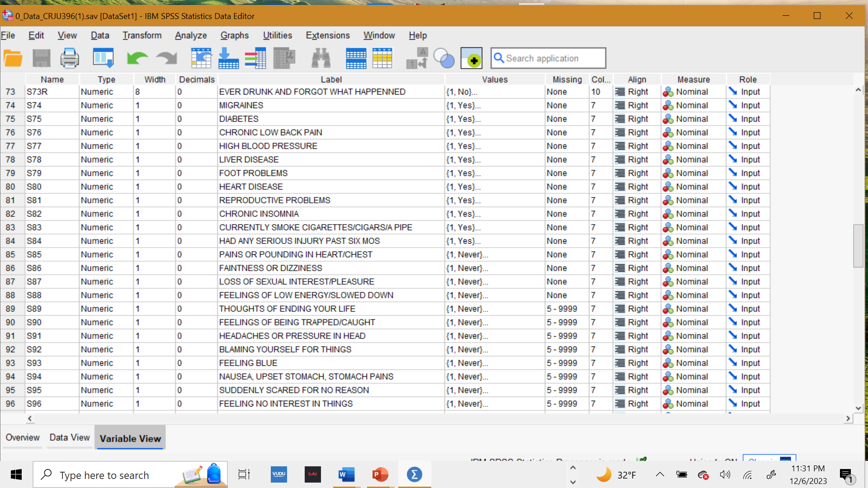Viewport: 868px width, 488px height.
Task: Click the Values column header
Action: (495, 80)
